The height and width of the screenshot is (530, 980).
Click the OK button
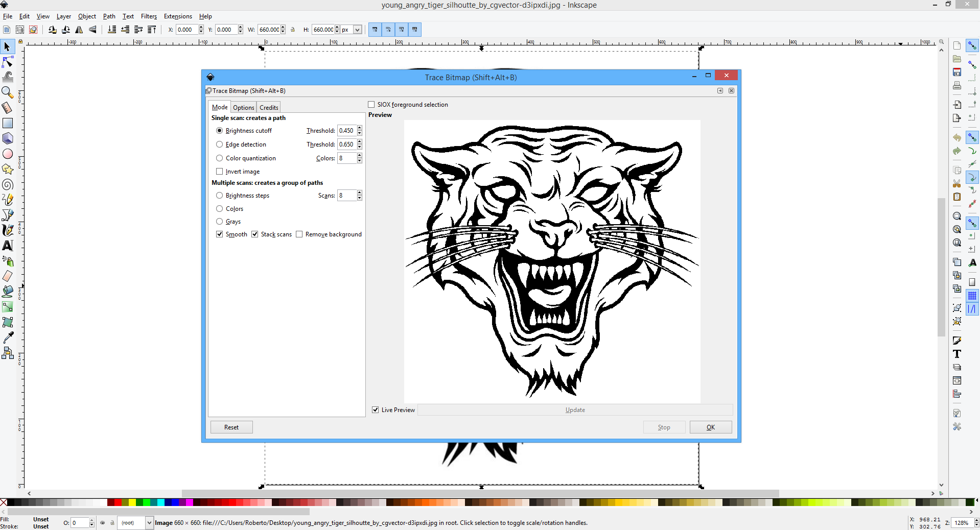pyautogui.click(x=711, y=427)
